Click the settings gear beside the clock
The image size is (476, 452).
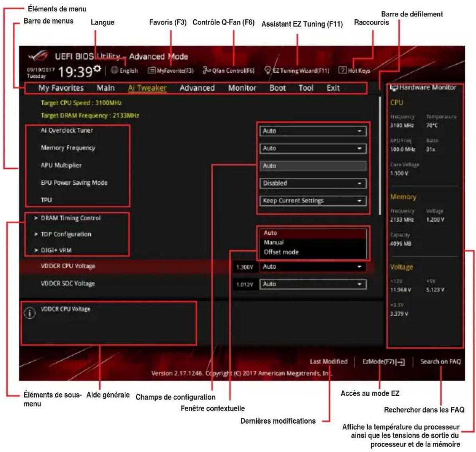97,68
